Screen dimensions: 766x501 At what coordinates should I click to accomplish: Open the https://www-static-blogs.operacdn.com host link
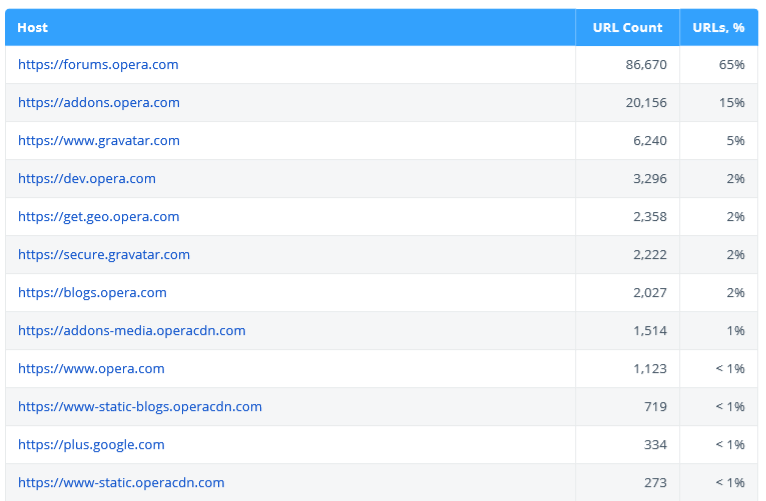(140, 407)
